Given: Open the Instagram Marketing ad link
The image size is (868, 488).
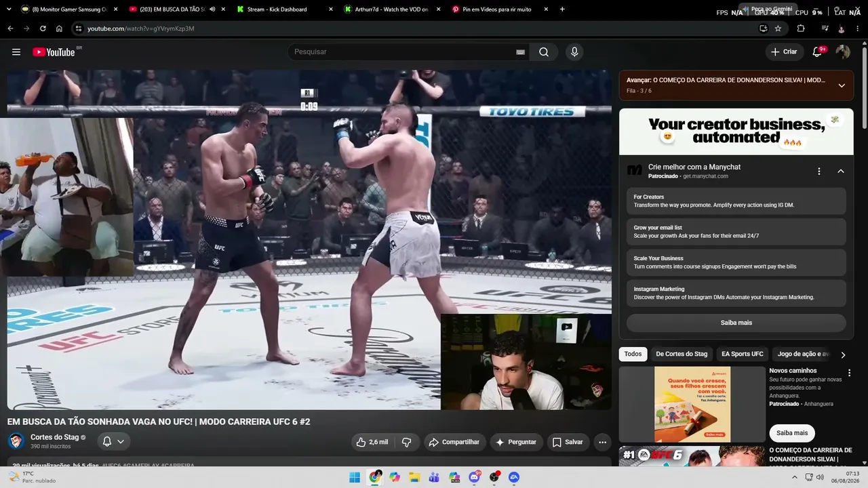Looking at the screenshot, I should [x=736, y=293].
